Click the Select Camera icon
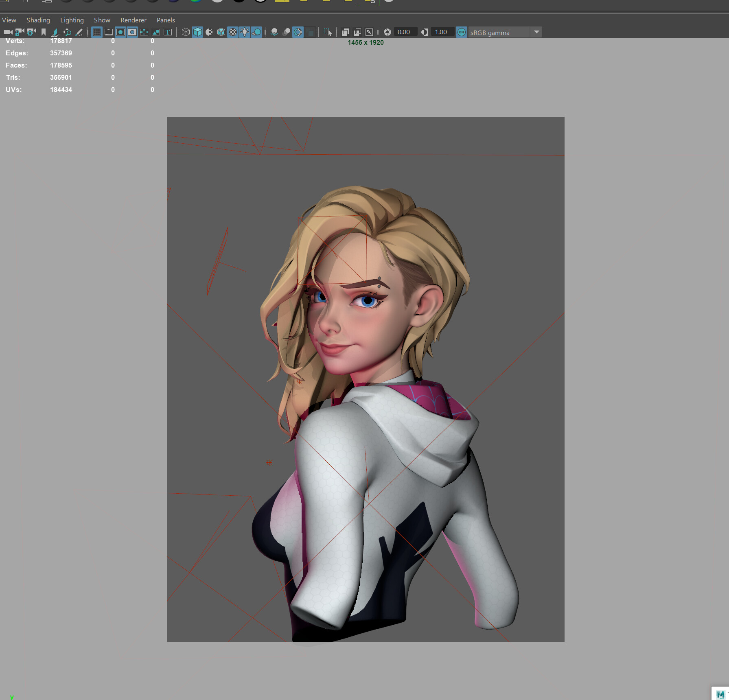 click(x=8, y=32)
